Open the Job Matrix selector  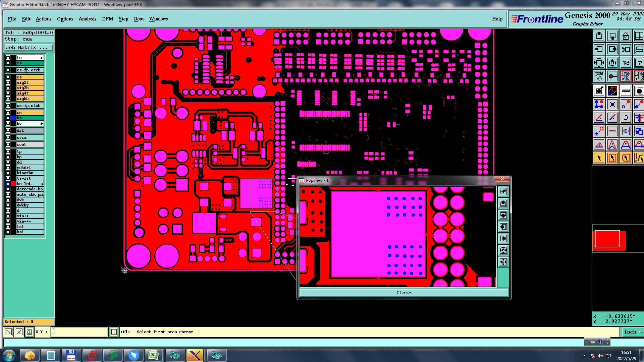pyautogui.click(x=29, y=48)
